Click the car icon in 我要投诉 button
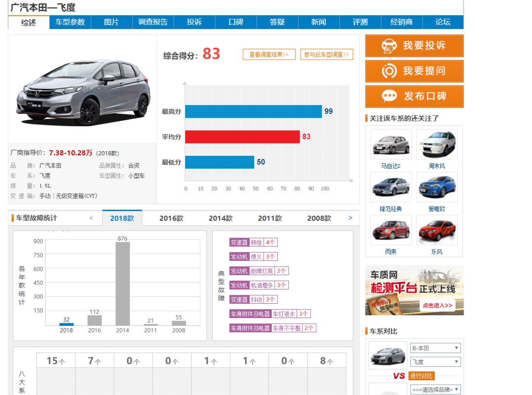This screenshot has height=395, width=532. [x=389, y=46]
